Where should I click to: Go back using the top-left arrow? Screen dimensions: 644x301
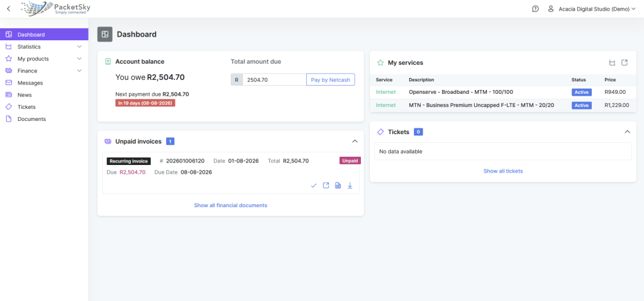tap(9, 9)
